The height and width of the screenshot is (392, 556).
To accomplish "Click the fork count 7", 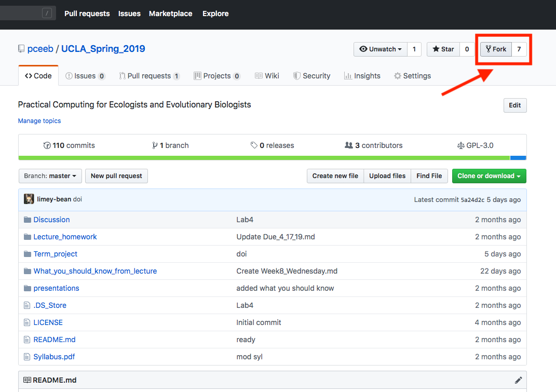I will (519, 49).
